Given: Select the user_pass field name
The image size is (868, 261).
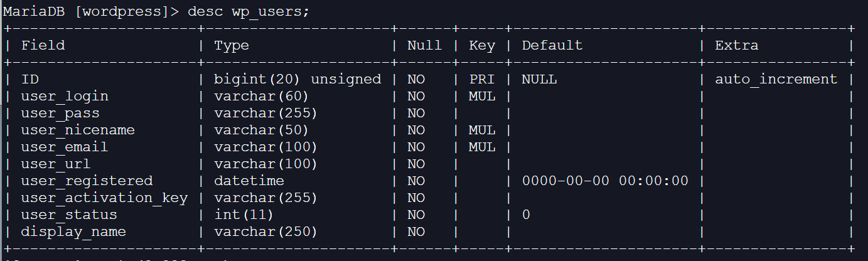Looking at the screenshot, I should pyautogui.click(x=60, y=113).
